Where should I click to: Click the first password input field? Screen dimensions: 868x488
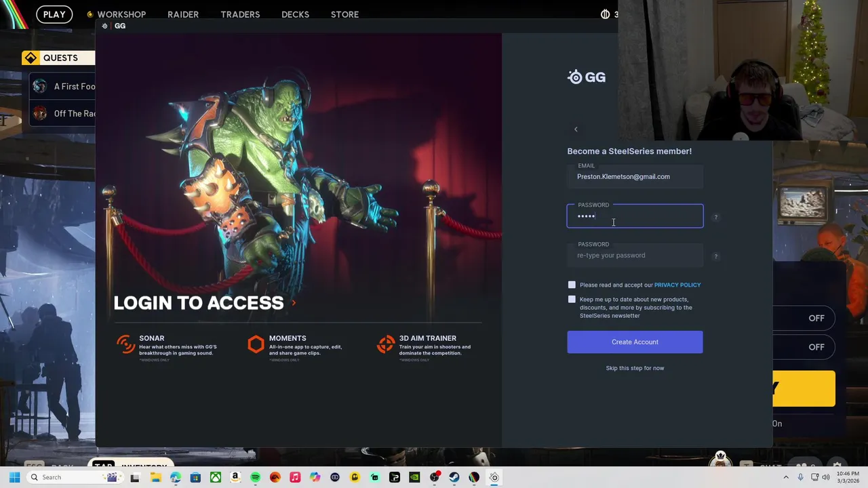[635, 216]
